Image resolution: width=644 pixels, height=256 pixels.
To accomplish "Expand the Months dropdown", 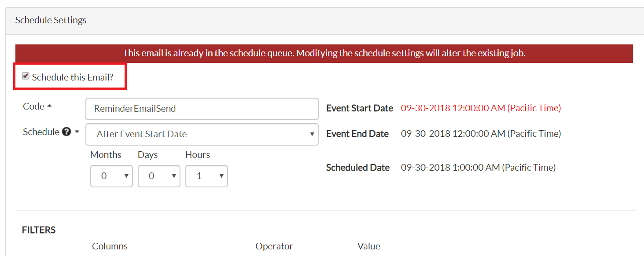I will [111, 176].
